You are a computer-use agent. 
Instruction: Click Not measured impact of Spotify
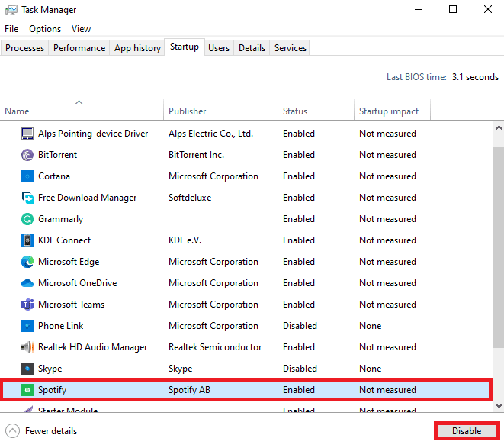[387, 390]
